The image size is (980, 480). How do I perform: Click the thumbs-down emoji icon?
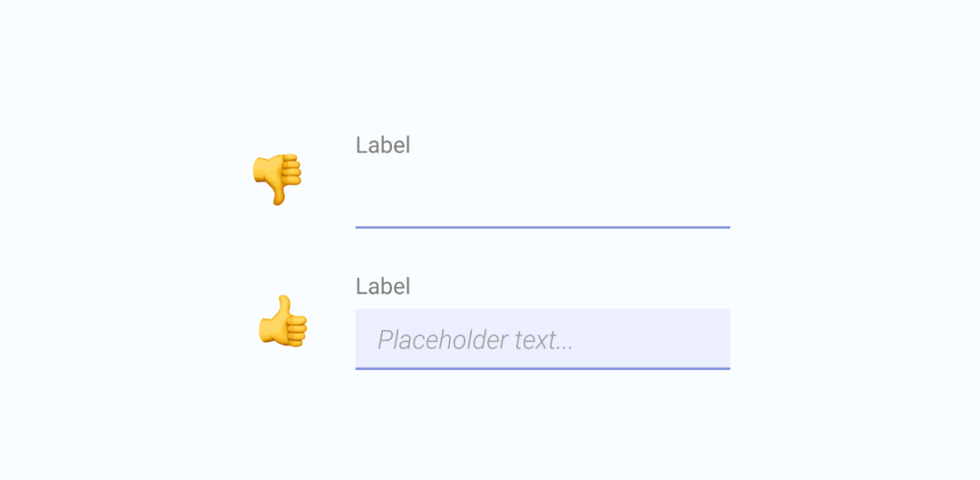click(277, 179)
